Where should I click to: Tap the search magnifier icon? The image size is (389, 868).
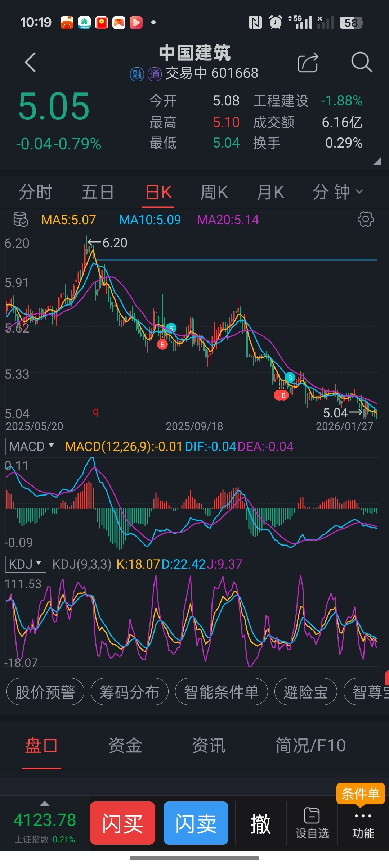362,62
